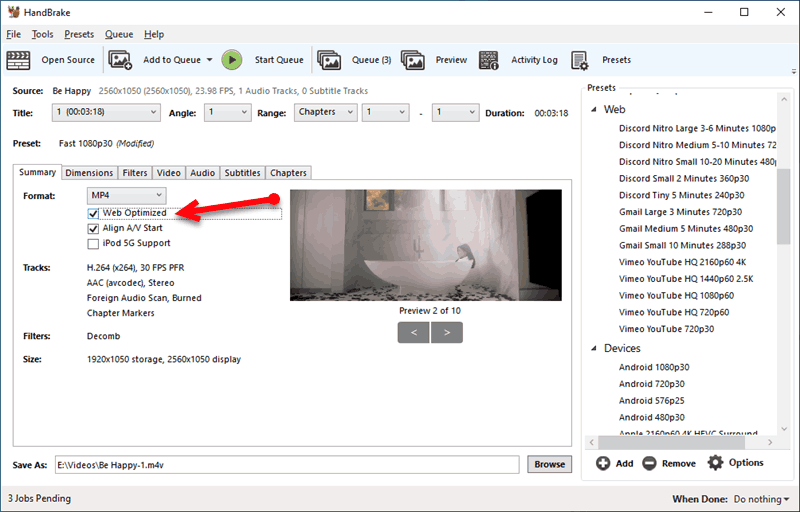Click the Queue (3) stacked images icon
Viewport: 800px width, 512px height.
click(329, 60)
